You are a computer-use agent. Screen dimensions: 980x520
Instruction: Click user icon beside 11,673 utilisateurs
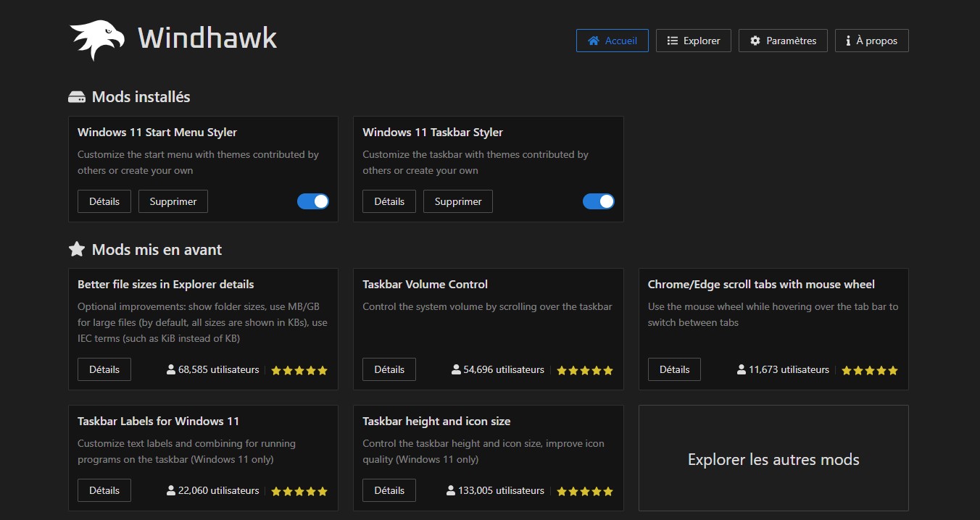tap(742, 369)
